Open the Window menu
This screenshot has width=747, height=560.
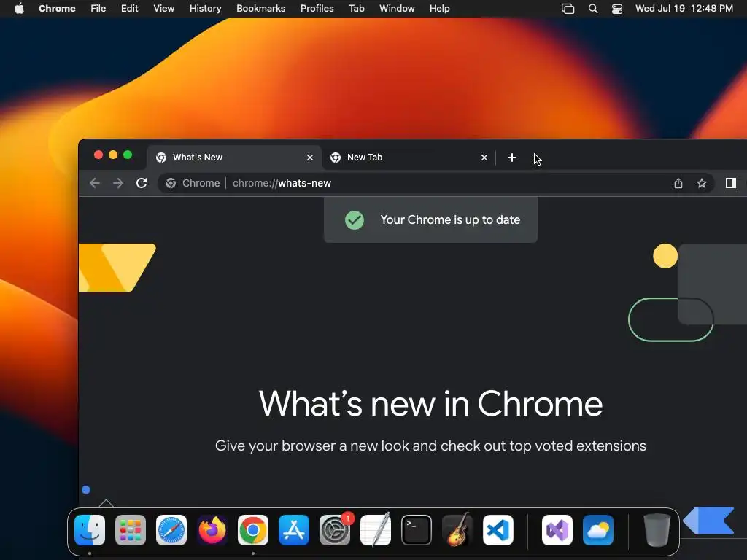397,9
